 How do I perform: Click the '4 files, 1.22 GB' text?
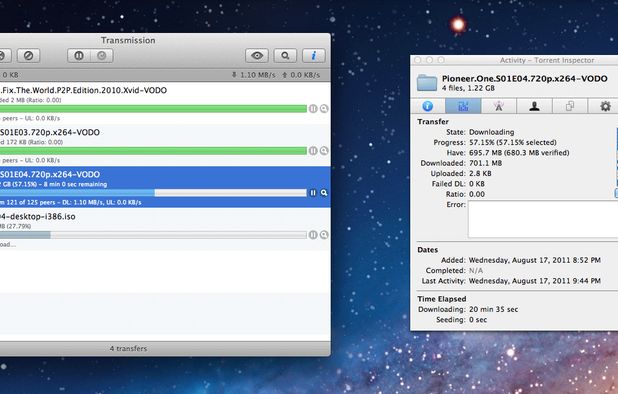[468, 88]
